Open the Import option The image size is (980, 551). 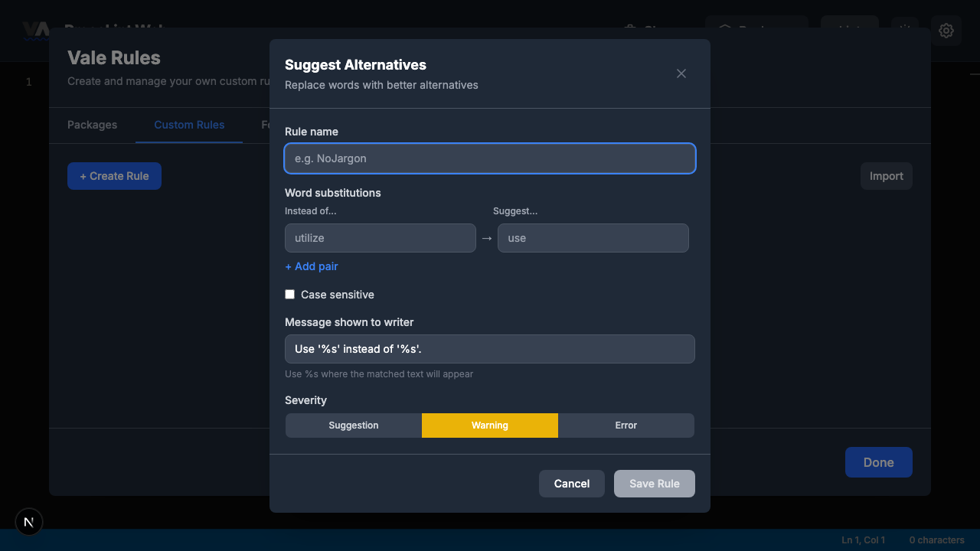pyautogui.click(x=886, y=176)
